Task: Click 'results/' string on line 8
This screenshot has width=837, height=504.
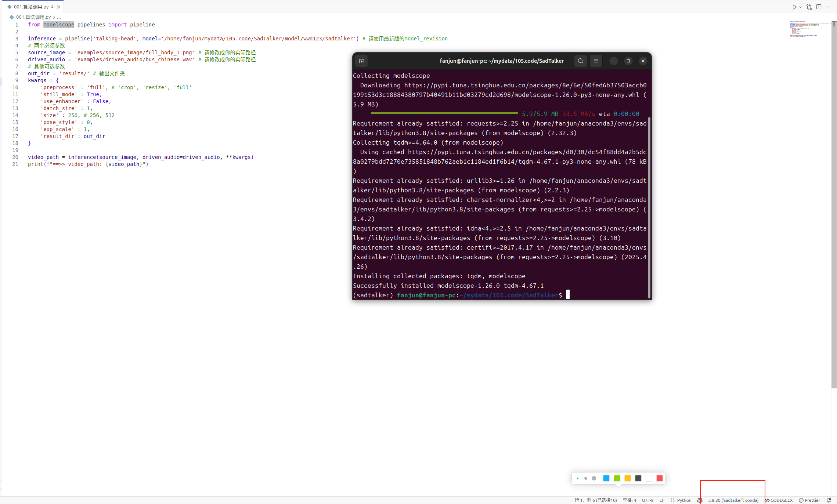Action: 74,73
